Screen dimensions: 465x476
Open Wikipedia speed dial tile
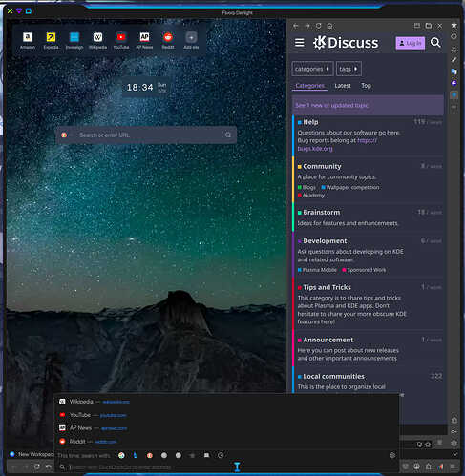point(97,41)
